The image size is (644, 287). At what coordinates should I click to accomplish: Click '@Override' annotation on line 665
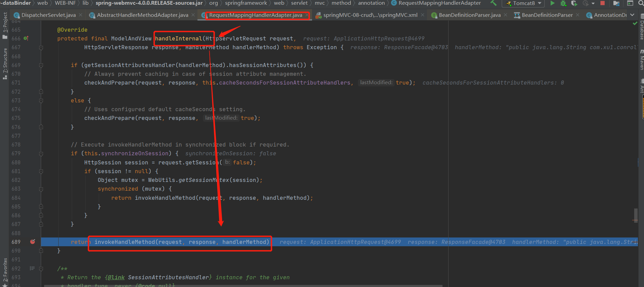pyautogui.click(x=72, y=30)
